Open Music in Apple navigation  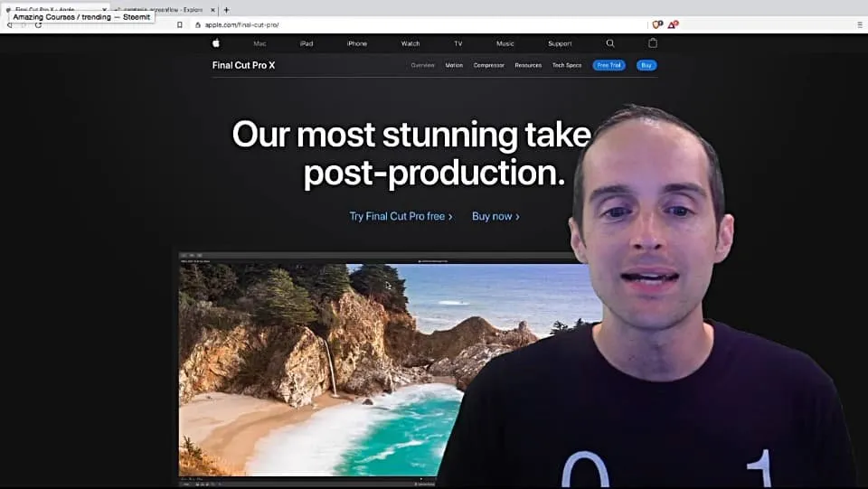[505, 43]
